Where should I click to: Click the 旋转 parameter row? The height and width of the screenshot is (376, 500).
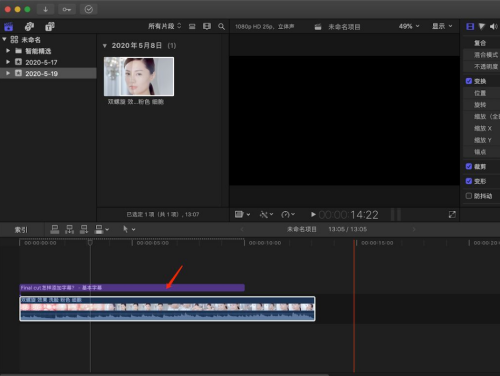(x=482, y=105)
